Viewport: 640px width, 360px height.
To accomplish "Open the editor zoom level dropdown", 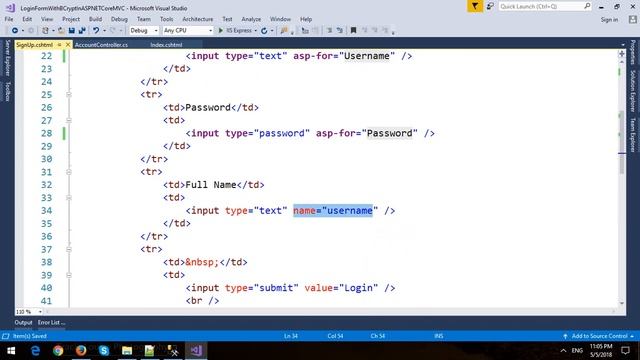I will click(x=29, y=311).
